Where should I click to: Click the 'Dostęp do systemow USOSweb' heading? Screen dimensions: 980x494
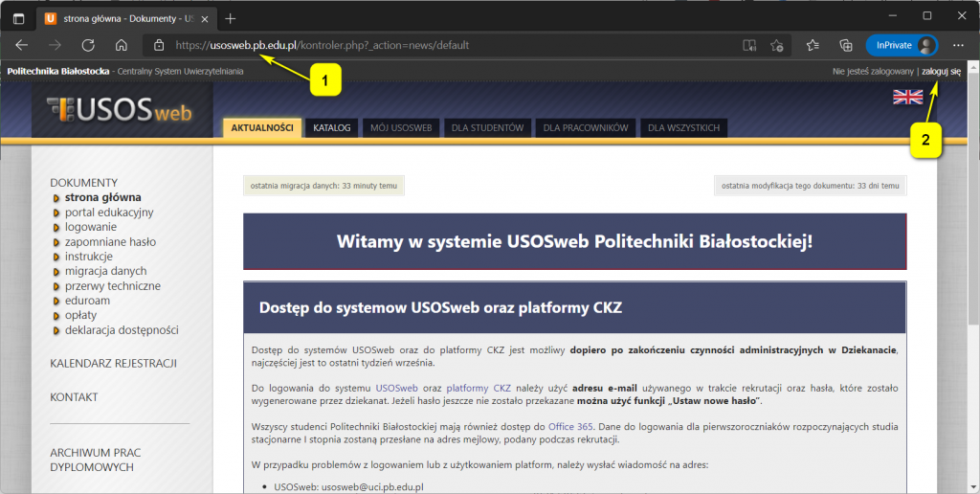coord(440,307)
